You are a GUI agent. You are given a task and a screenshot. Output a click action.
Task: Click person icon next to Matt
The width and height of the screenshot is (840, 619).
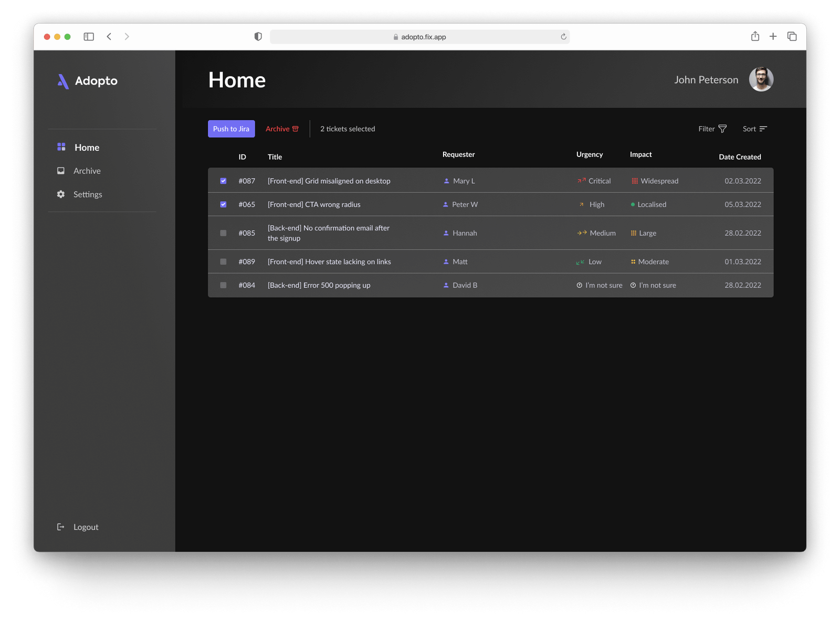tap(446, 261)
